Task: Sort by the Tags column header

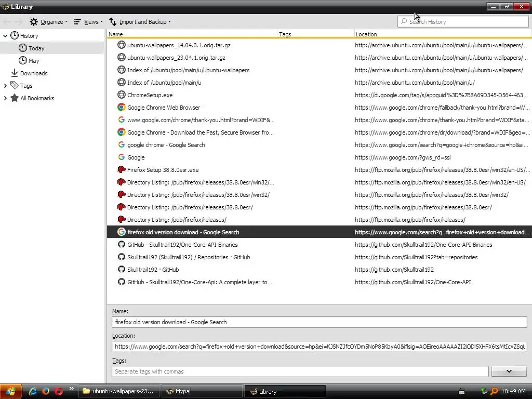Action: 315,34
